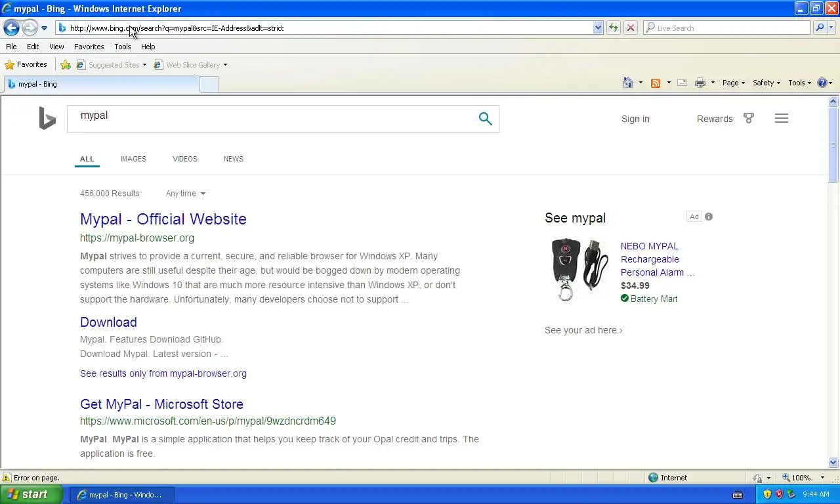The height and width of the screenshot is (504, 840).
Task: Click the Read Mail envelope icon
Action: 682,83
